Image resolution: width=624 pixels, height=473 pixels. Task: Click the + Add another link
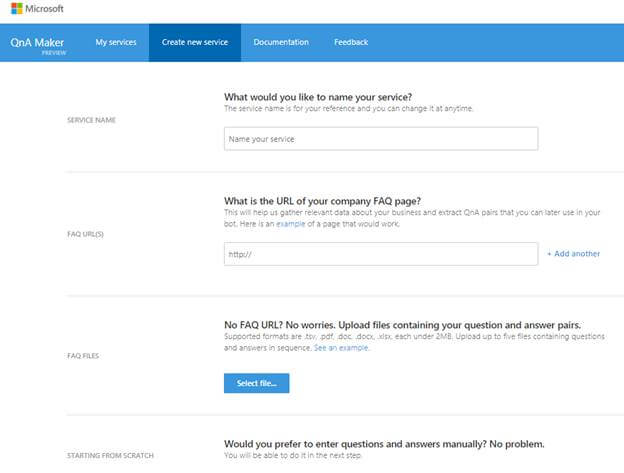click(x=573, y=253)
